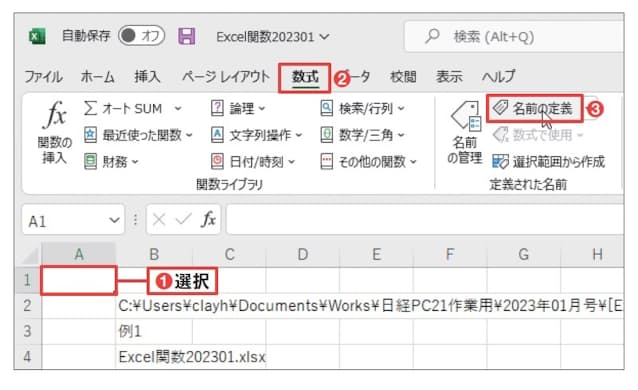Open the その他の関数 menu
The height and width of the screenshot is (390, 638).
(x=369, y=162)
